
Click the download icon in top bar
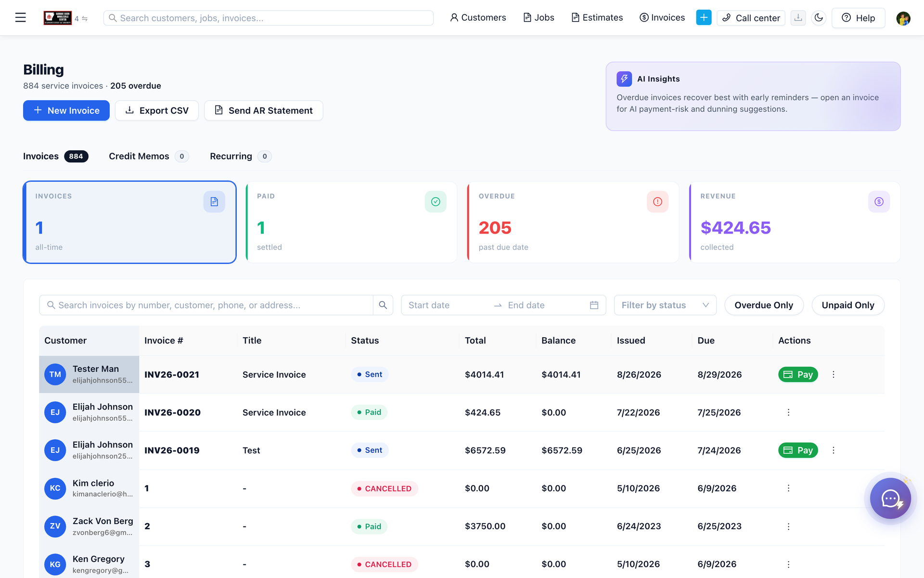click(x=798, y=18)
